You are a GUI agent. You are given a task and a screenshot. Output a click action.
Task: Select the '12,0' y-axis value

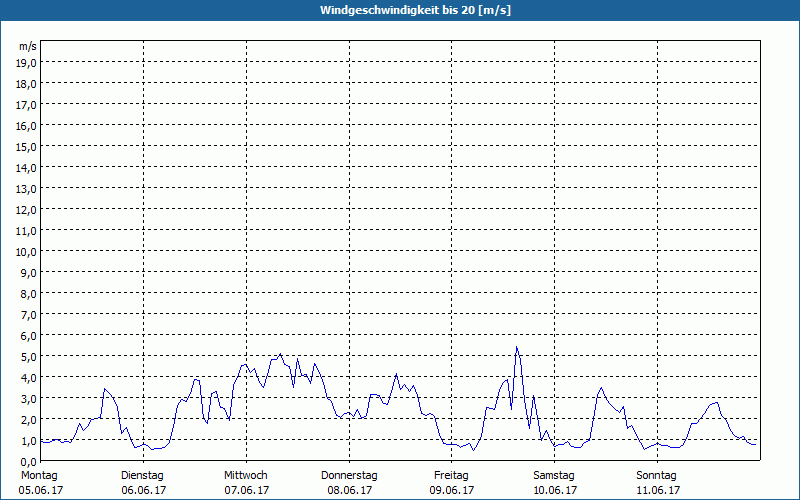click(27, 210)
